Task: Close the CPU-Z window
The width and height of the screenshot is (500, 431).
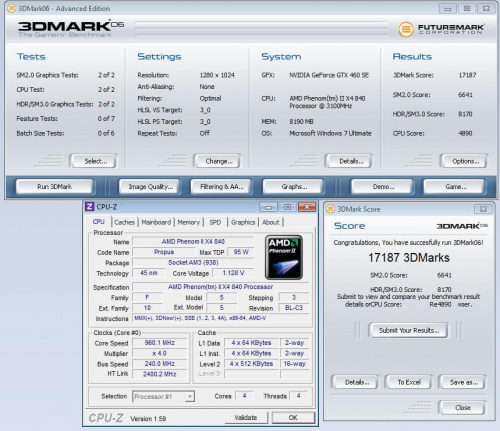Action: (307, 207)
